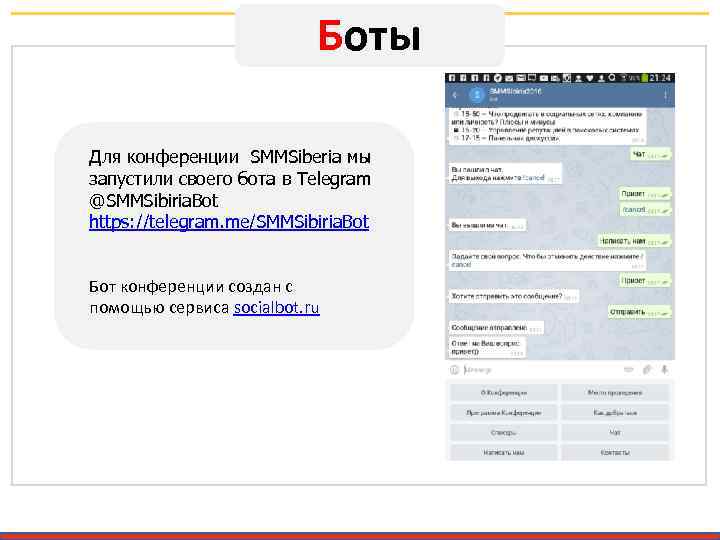Open the socialbot.ru link
720x540 pixels.
(276, 308)
